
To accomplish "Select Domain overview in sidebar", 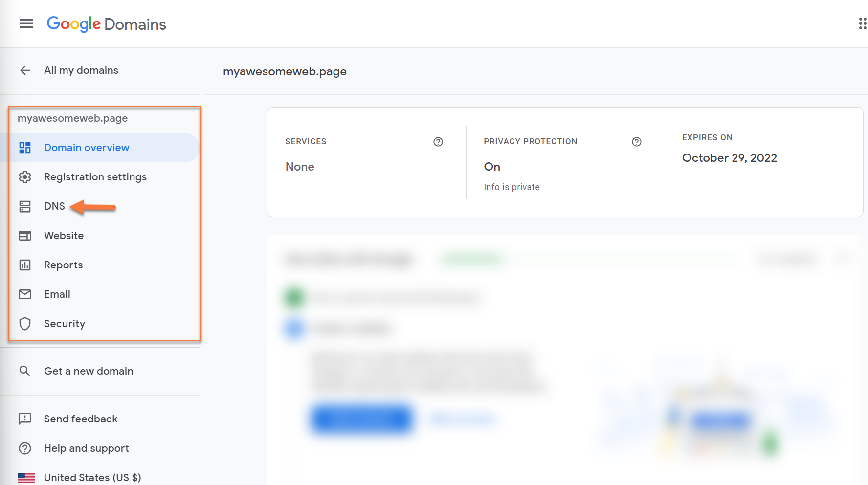I will 87,148.
